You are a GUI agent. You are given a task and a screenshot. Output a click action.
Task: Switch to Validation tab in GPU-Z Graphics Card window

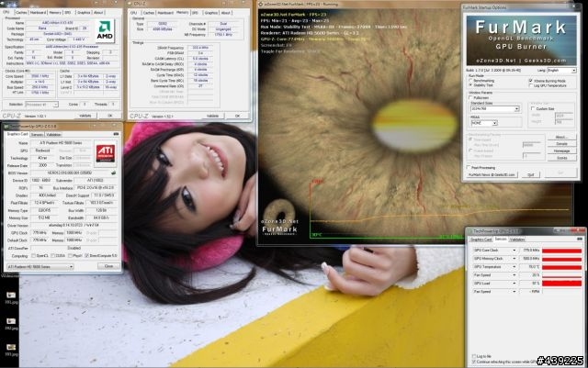pyautogui.click(x=53, y=135)
